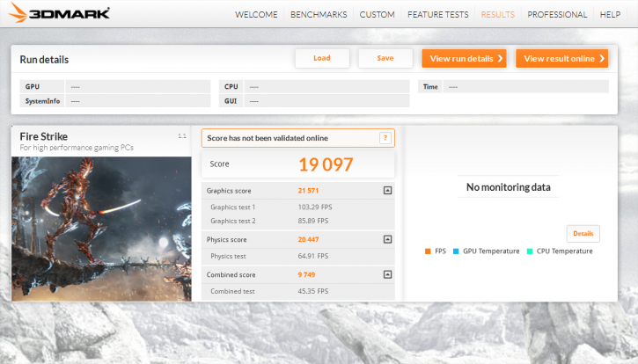Click the blue GPU Temperature legend swatch
The height and width of the screenshot is (364, 638).
coord(456,251)
